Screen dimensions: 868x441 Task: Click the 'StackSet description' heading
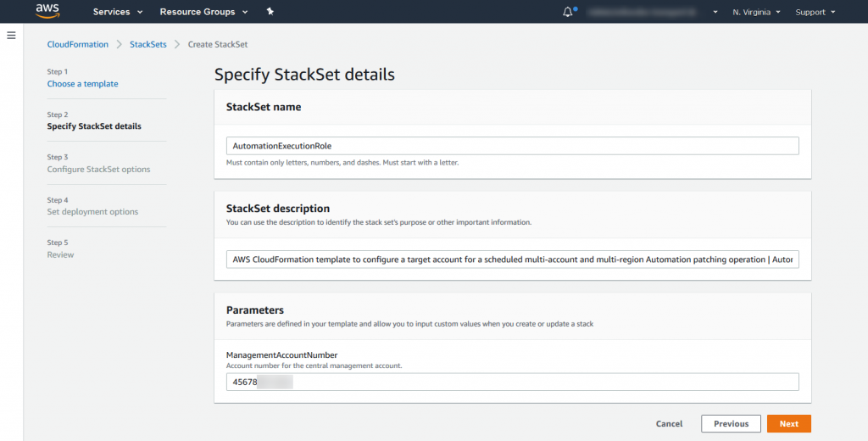click(x=278, y=209)
